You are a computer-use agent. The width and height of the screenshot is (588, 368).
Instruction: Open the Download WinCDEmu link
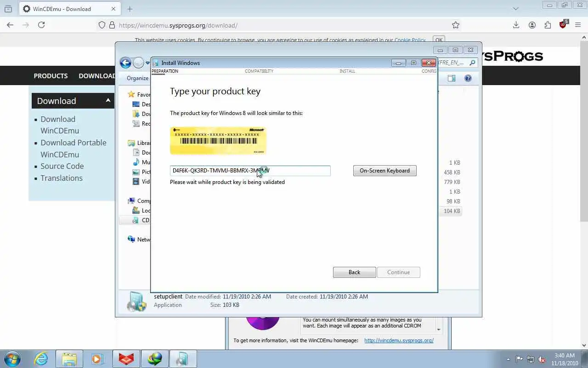[x=59, y=125]
